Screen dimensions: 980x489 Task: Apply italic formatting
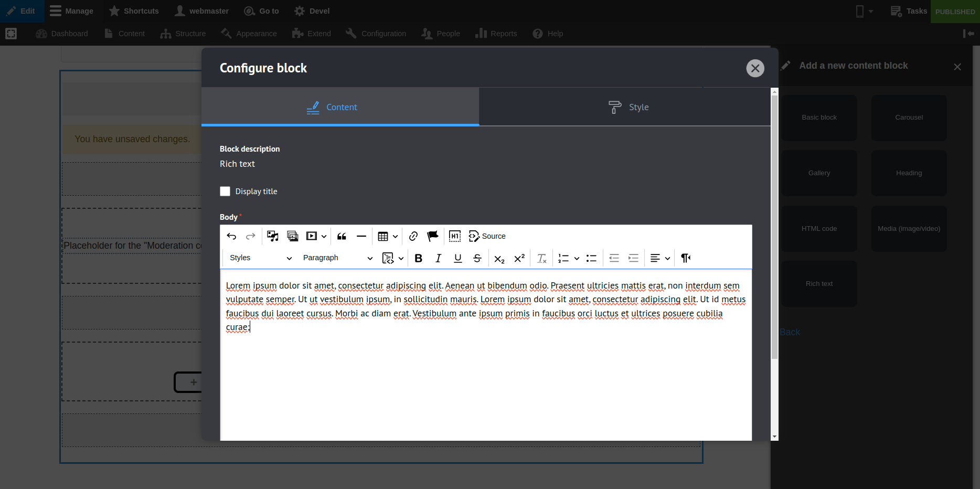coord(438,258)
